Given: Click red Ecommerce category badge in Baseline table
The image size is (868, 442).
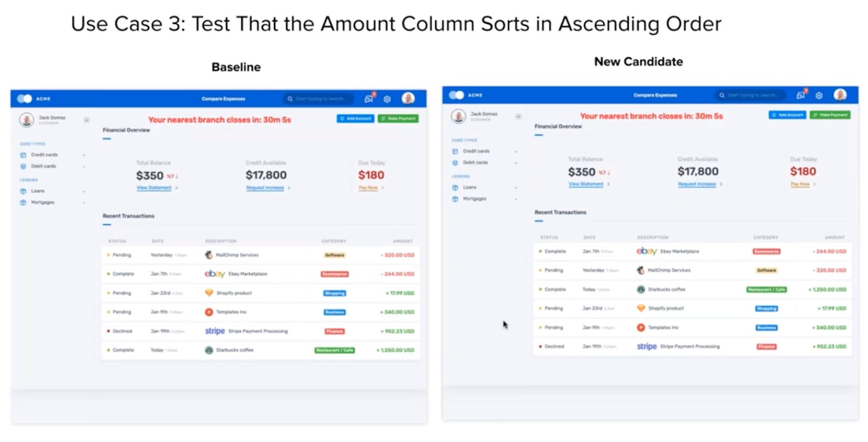Looking at the screenshot, I should point(334,274).
